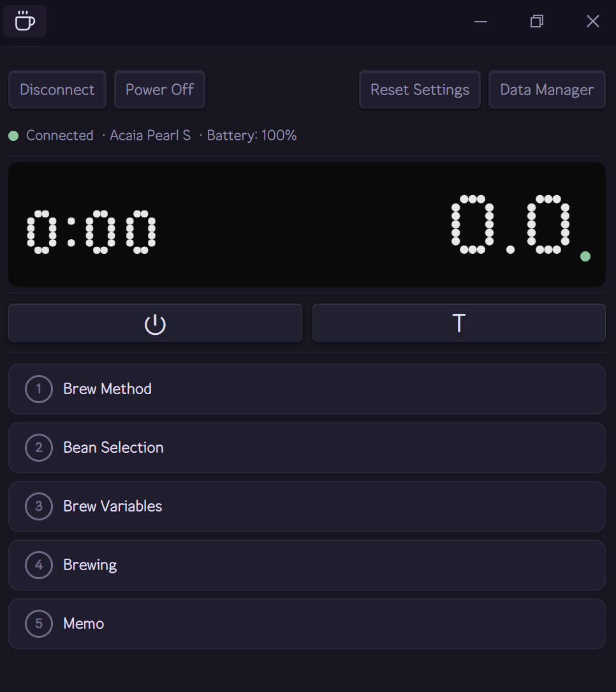Click the Battery: 100% status text
This screenshot has width=616, height=692.
pyautogui.click(x=251, y=135)
